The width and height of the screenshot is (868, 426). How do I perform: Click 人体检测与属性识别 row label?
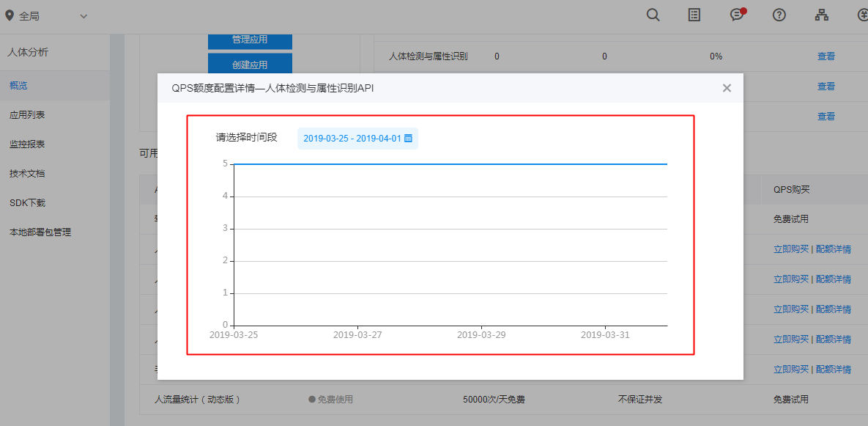(x=429, y=56)
